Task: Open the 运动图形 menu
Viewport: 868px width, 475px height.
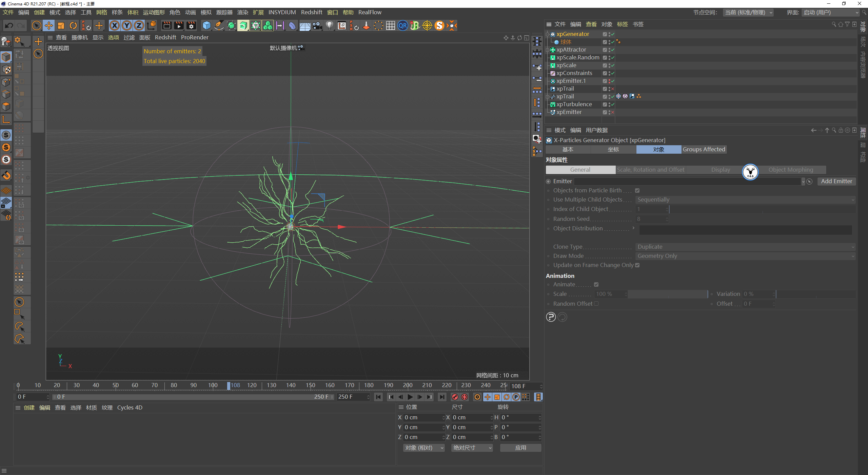Action: (x=154, y=12)
